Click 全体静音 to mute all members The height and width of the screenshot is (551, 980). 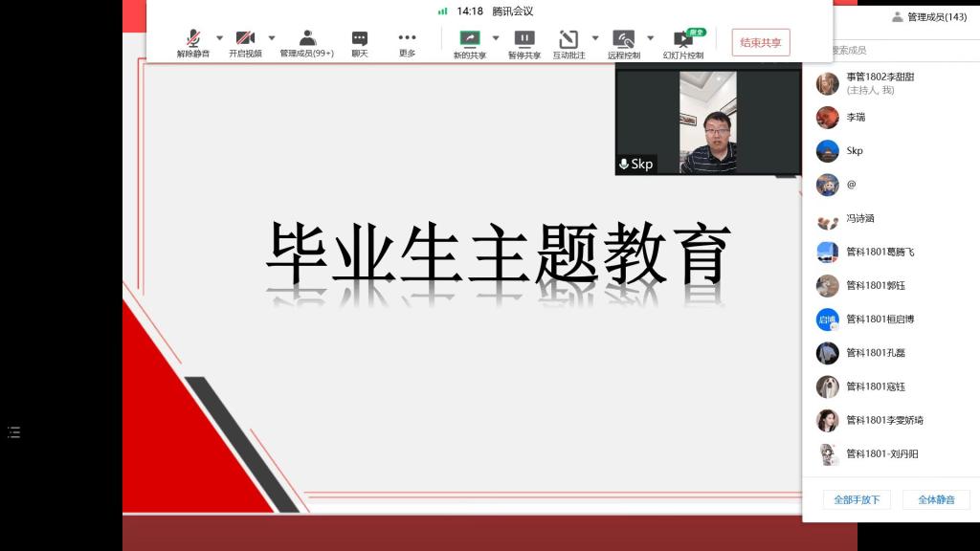936,499
